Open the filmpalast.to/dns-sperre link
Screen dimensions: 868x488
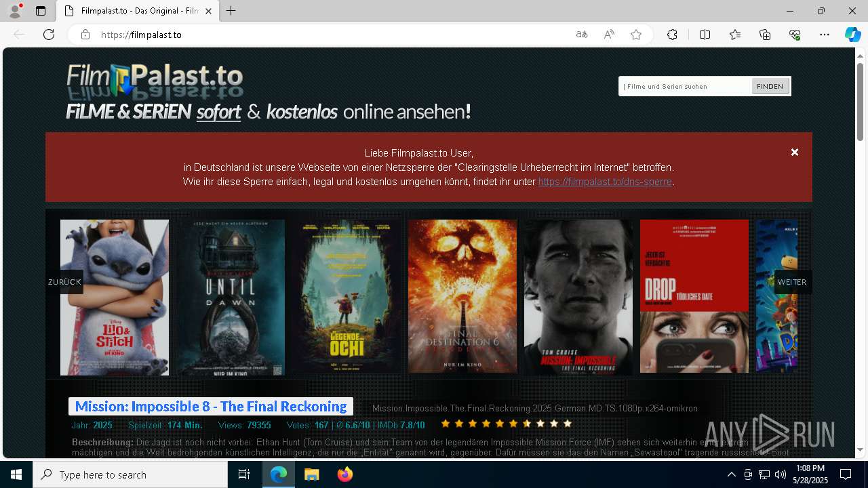(x=605, y=182)
